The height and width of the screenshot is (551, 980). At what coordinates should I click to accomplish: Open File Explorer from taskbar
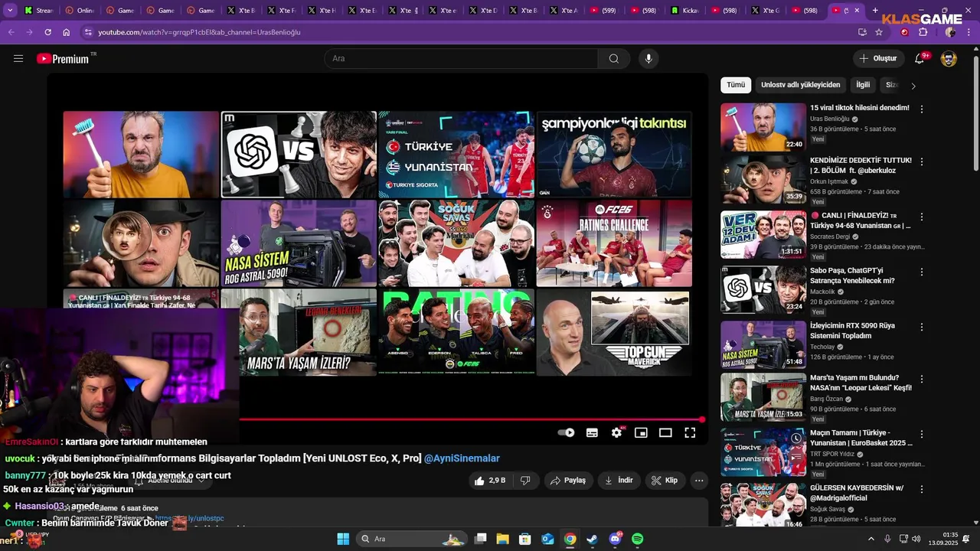tap(503, 539)
